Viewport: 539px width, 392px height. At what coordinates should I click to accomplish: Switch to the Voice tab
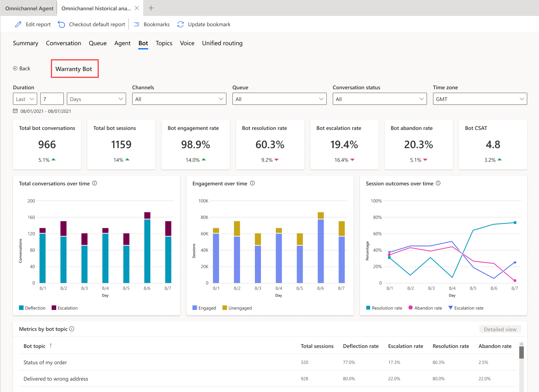tap(187, 43)
